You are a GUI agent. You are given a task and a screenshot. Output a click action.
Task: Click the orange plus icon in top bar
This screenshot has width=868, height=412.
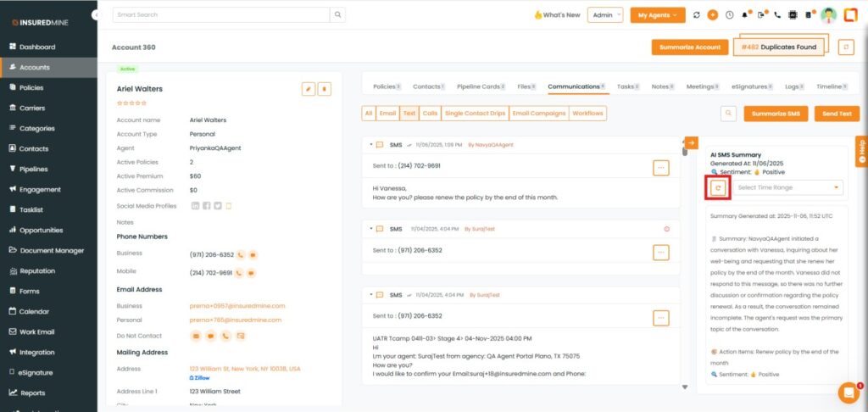(712, 15)
